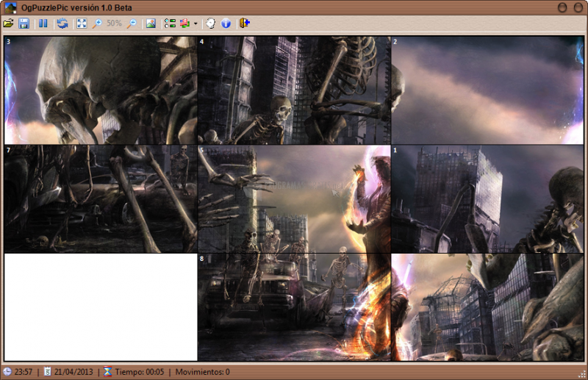588x380 pixels.
Task: Expand the language dropdown arrow
Action: pos(196,24)
